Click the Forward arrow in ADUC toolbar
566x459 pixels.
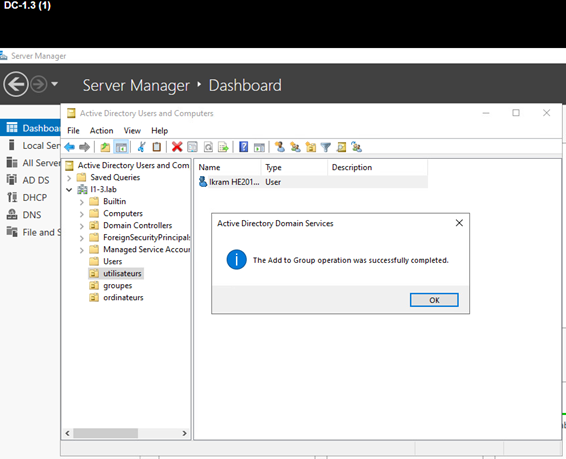pos(84,147)
